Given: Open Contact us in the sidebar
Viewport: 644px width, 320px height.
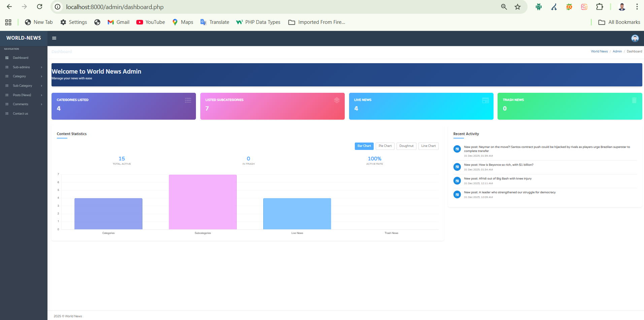Looking at the screenshot, I should click(21, 114).
